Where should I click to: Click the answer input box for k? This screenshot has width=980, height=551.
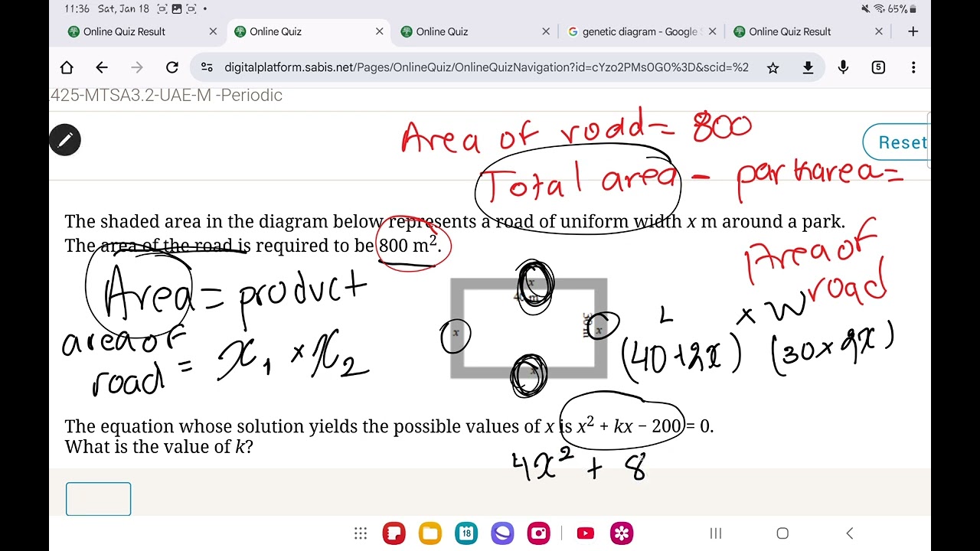[98, 499]
